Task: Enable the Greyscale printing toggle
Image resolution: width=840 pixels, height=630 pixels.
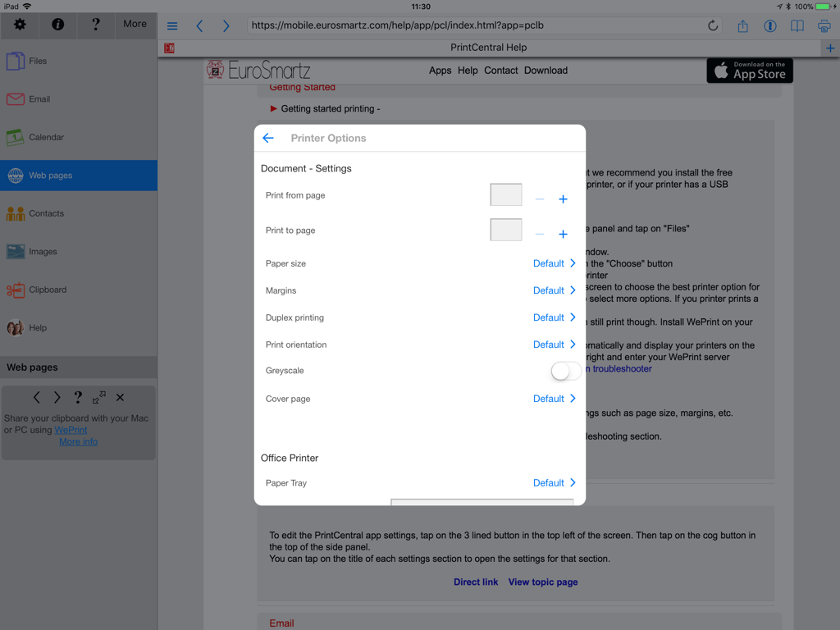Action: click(564, 371)
